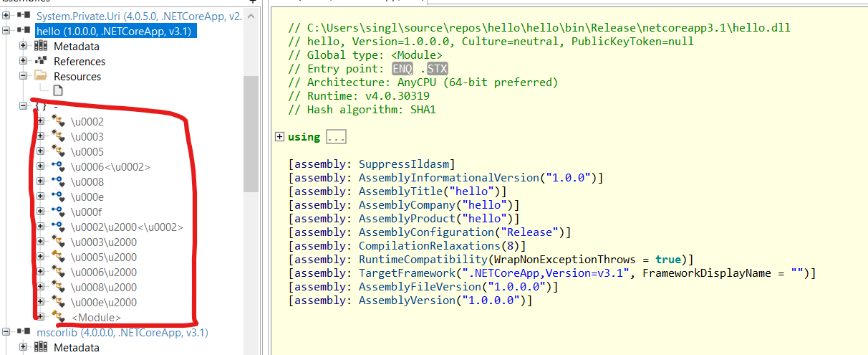Collapse the Resources folder
The height and width of the screenshot is (355, 868).
(24, 75)
